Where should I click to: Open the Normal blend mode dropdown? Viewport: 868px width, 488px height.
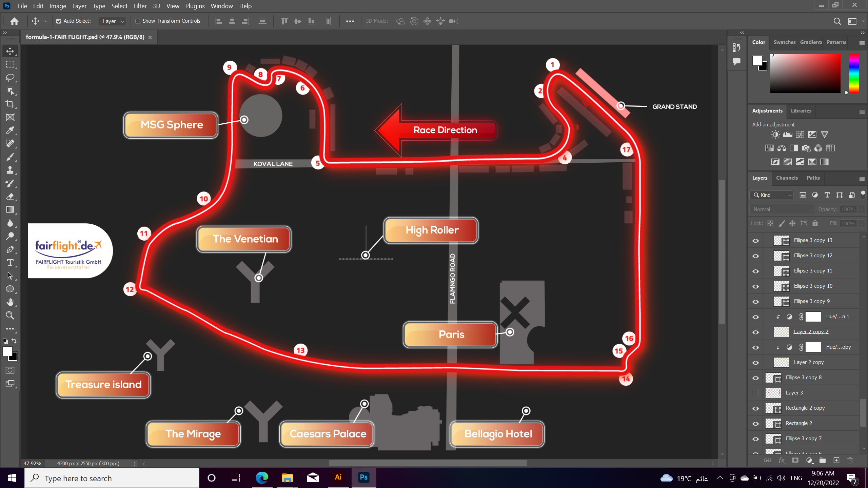[x=782, y=209]
